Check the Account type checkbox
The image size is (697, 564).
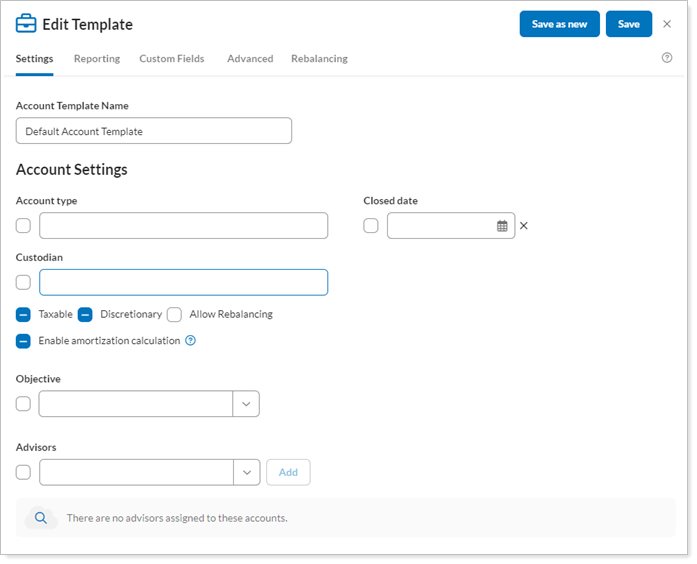click(23, 226)
